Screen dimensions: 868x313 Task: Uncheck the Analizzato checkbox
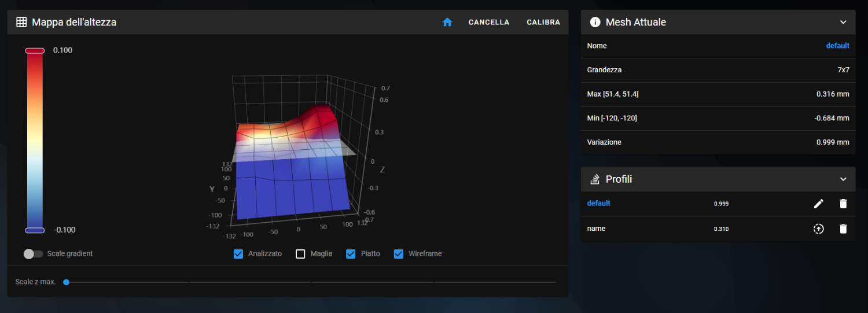238,254
